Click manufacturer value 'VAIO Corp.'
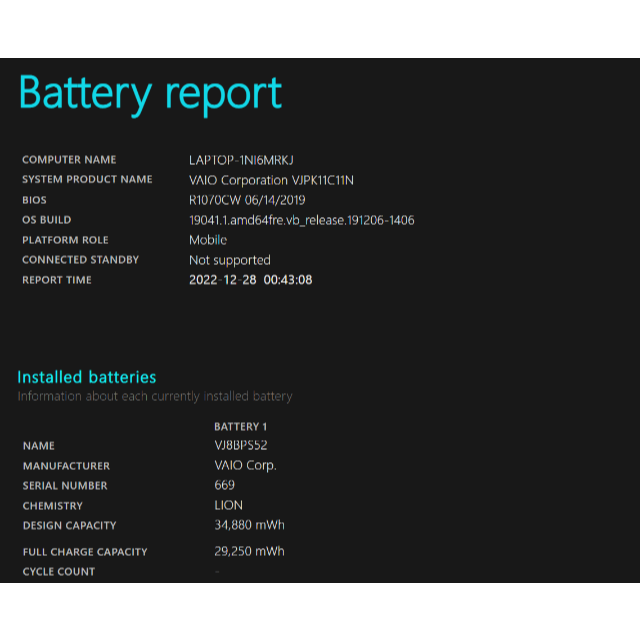640x640 pixels. coord(245,466)
